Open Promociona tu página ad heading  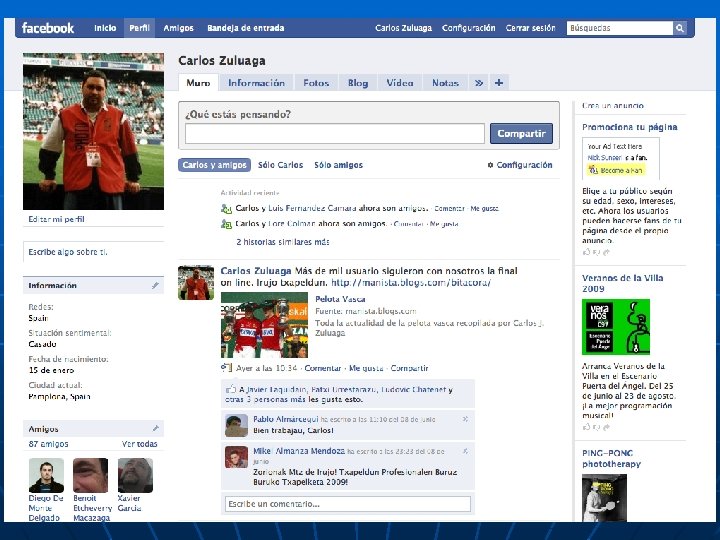630,127
